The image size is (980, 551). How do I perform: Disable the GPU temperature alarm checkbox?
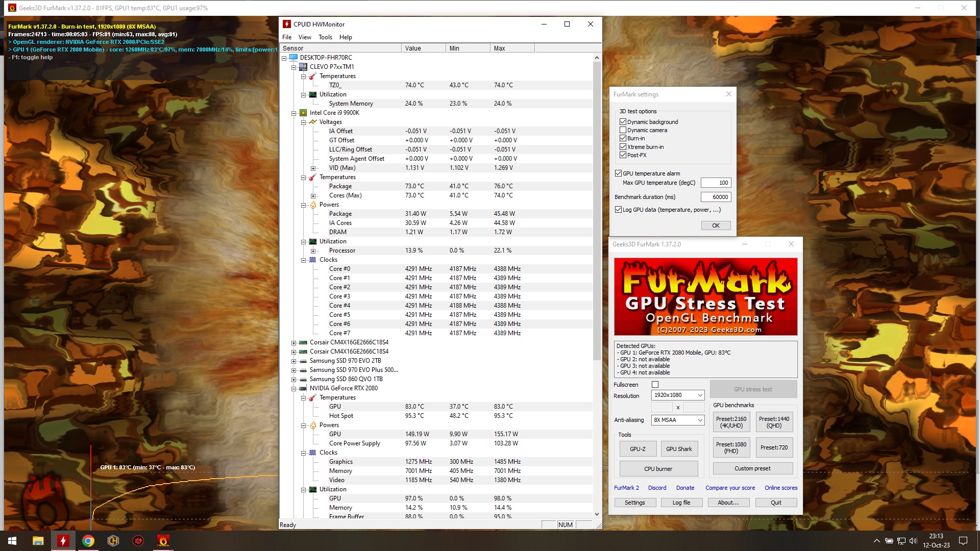coord(618,173)
